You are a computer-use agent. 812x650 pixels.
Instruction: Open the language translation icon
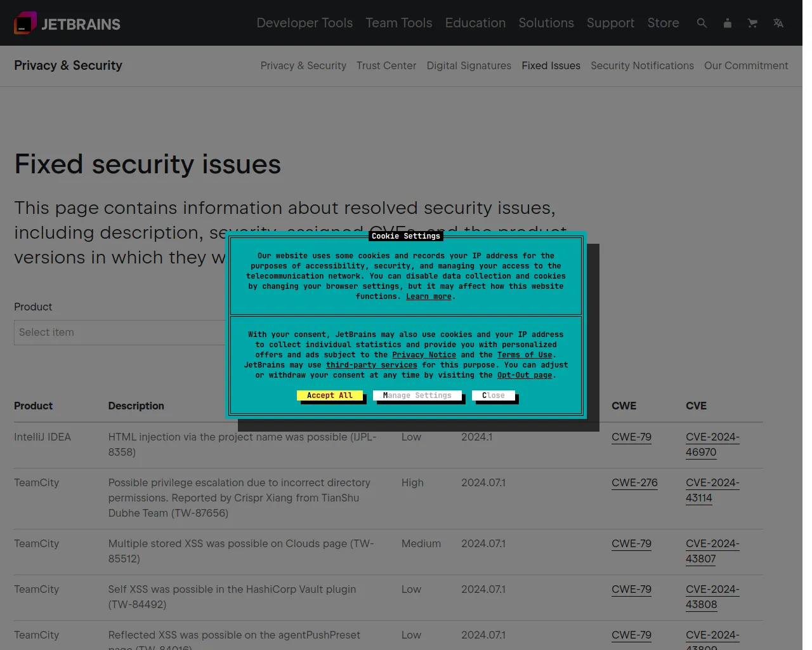778,23
